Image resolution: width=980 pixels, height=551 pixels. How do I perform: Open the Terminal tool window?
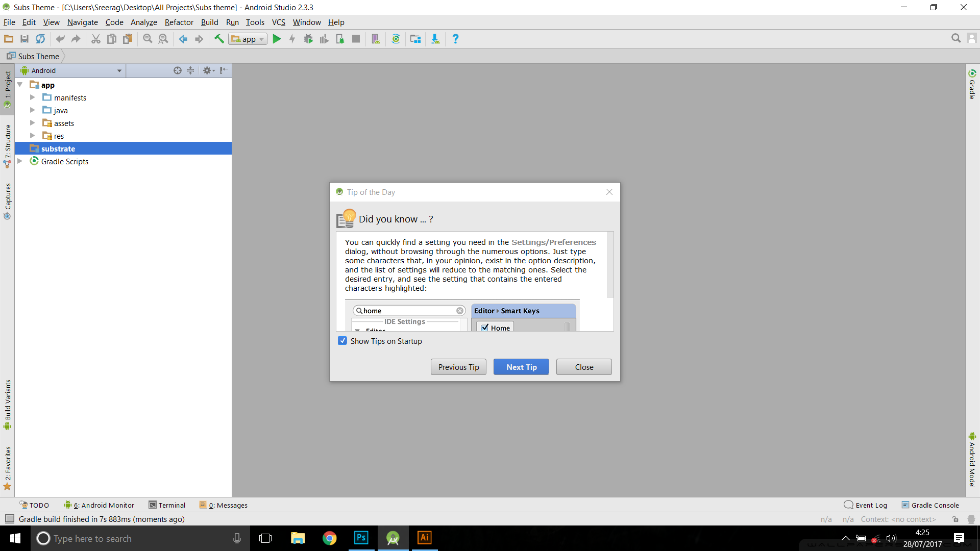(x=167, y=505)
